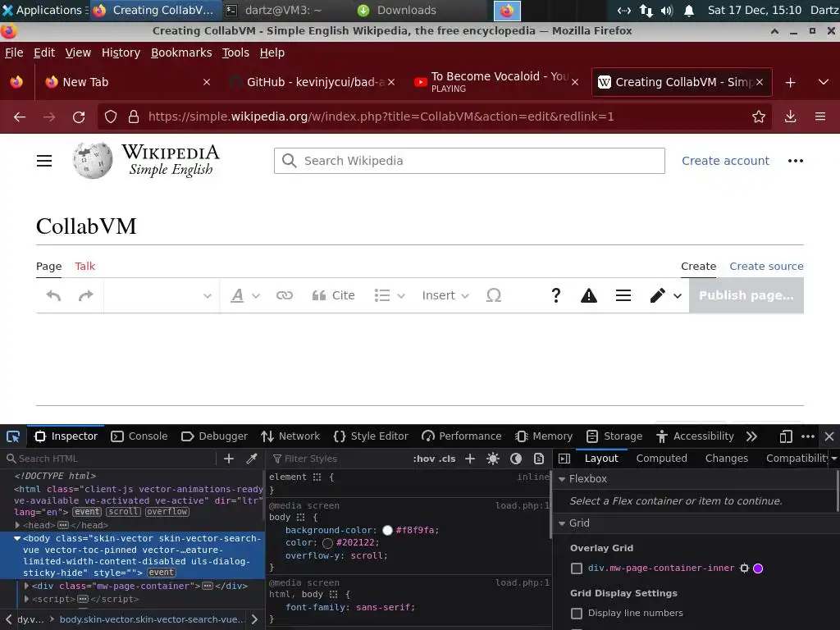Open the Bookmarks menu
840x630 pixels.
pyautogui.click(x=181, y=52)
